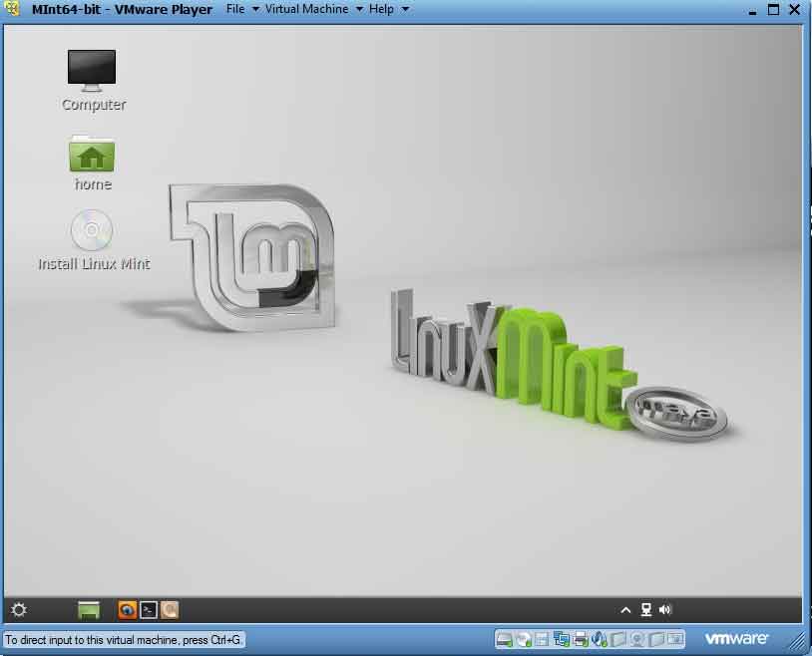Viewport: 812px width, 656px height.
Task: Click the VMware network adapter device icon
Action: tap(562, 638)
